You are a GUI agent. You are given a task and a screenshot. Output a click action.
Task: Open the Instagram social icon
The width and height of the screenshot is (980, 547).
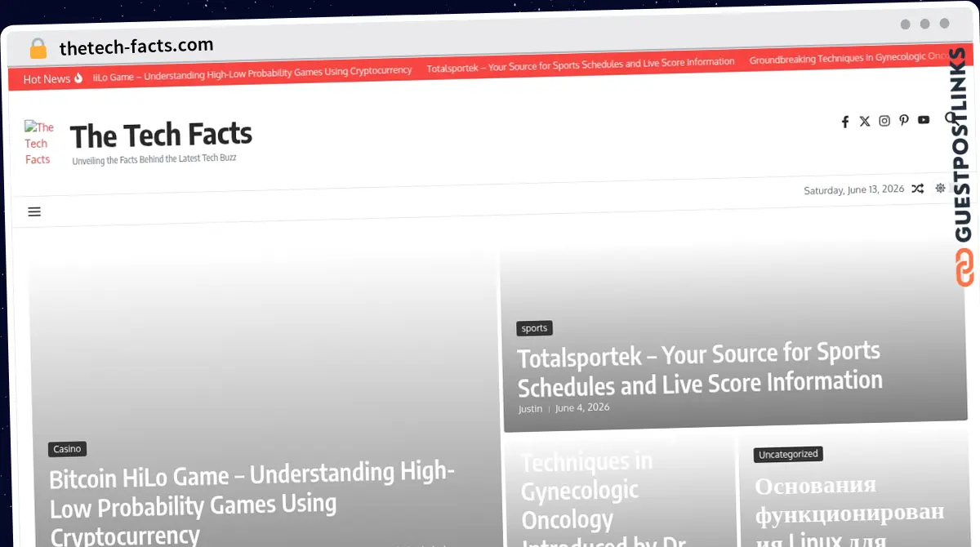(884, 121)
